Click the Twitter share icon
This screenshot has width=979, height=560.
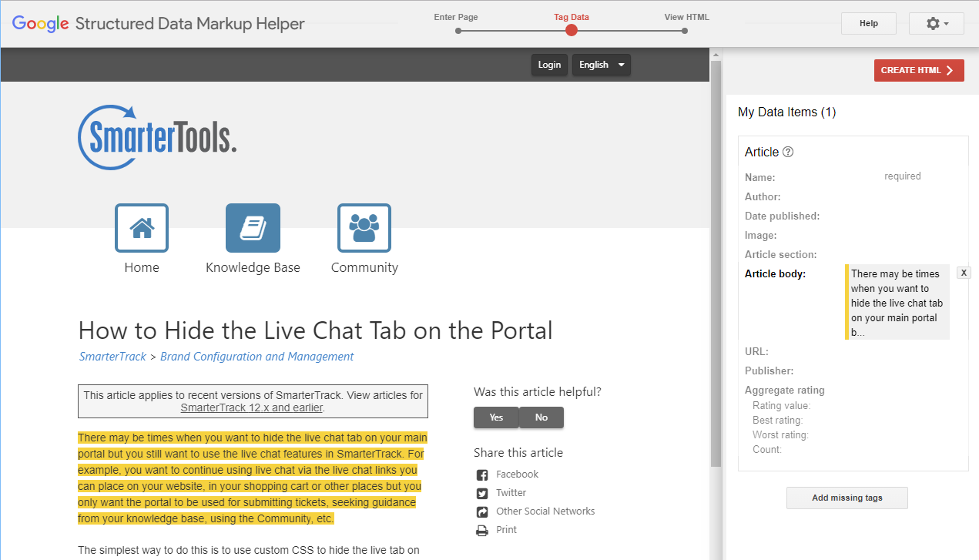(x=482, y=494)
